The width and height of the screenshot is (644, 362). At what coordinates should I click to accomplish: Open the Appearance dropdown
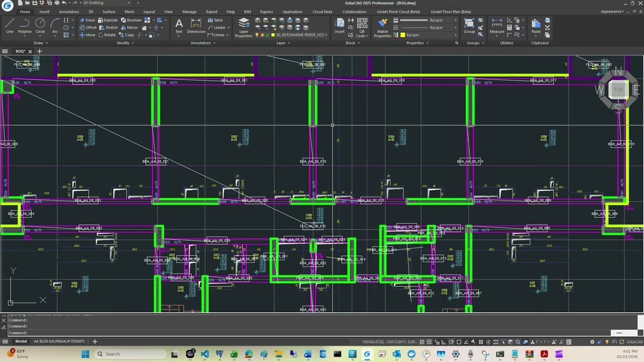point(613,12)
